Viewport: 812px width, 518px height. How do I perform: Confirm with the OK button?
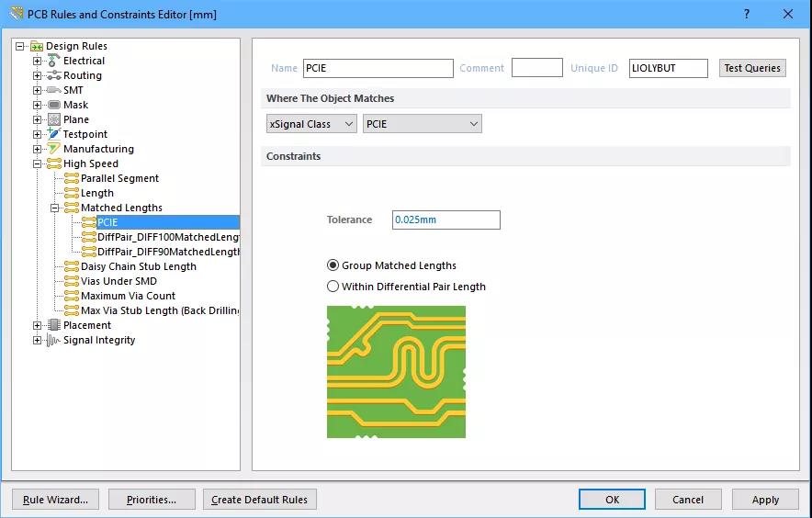click(x=612, y=500)
